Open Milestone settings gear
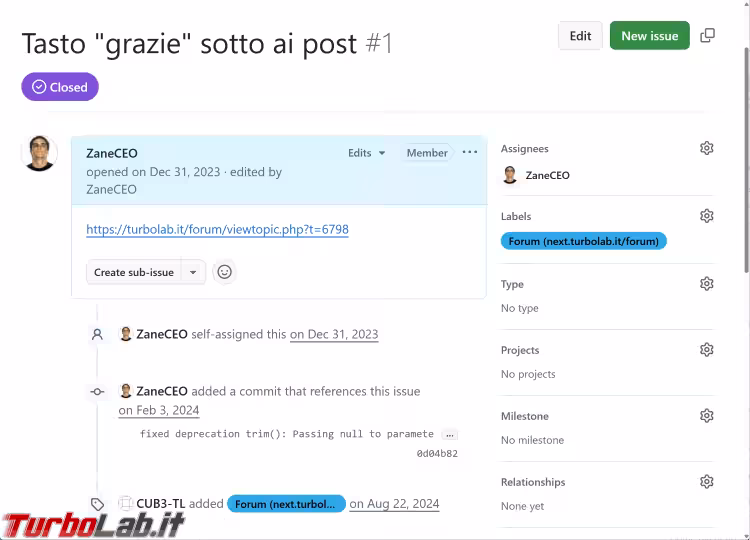 (706, 416)
